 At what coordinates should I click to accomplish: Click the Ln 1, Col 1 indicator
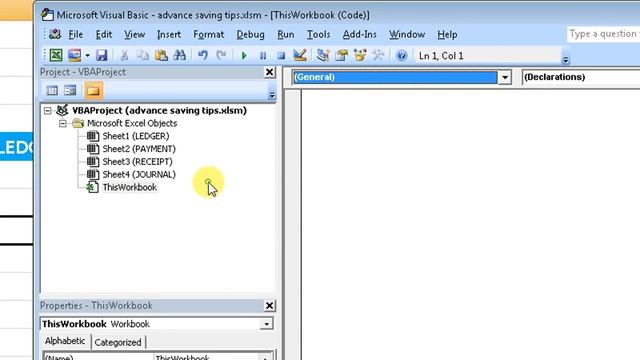(x=441, y=56)
